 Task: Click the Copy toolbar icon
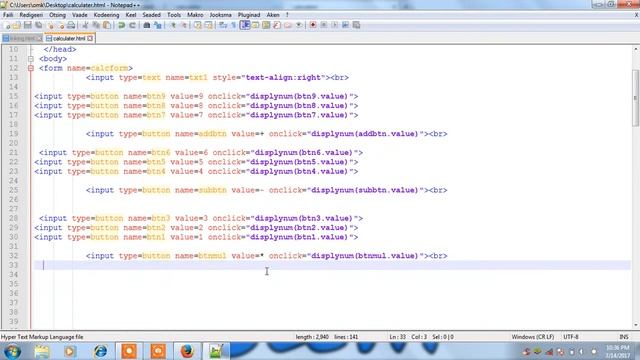(x=96, y=25)
